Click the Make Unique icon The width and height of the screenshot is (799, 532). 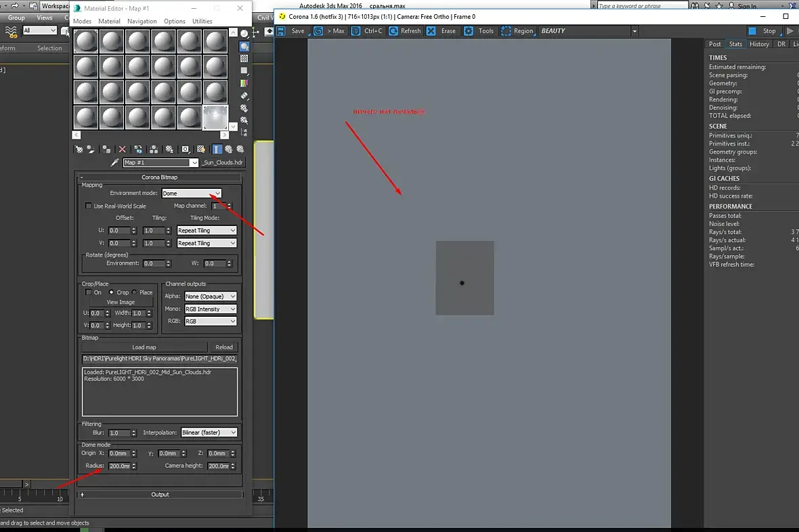(154, 150)
